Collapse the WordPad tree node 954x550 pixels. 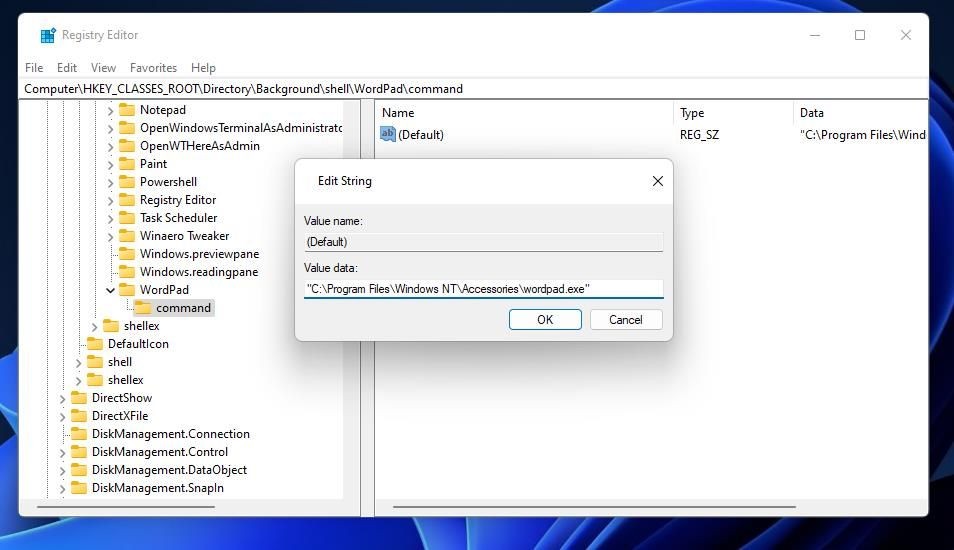pos(110,290)
